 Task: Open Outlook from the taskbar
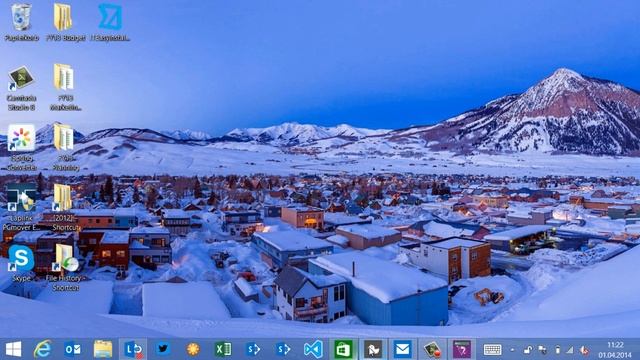tap(73, 349)
